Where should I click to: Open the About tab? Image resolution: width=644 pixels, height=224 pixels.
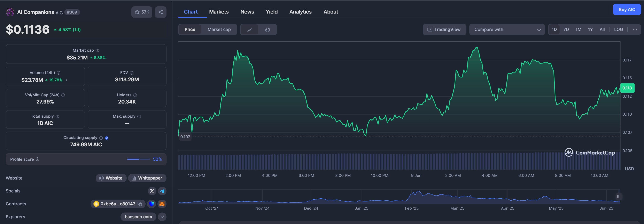331,12
